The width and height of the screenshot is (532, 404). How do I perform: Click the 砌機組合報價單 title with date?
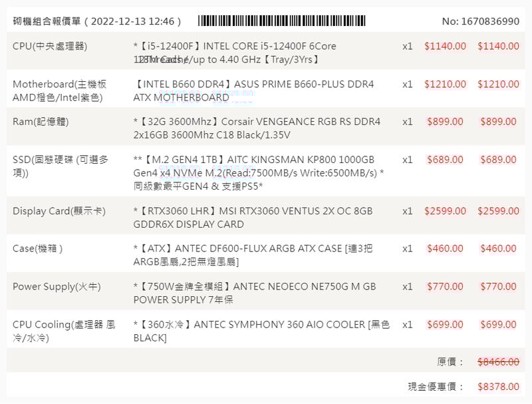tap(97, 21)
